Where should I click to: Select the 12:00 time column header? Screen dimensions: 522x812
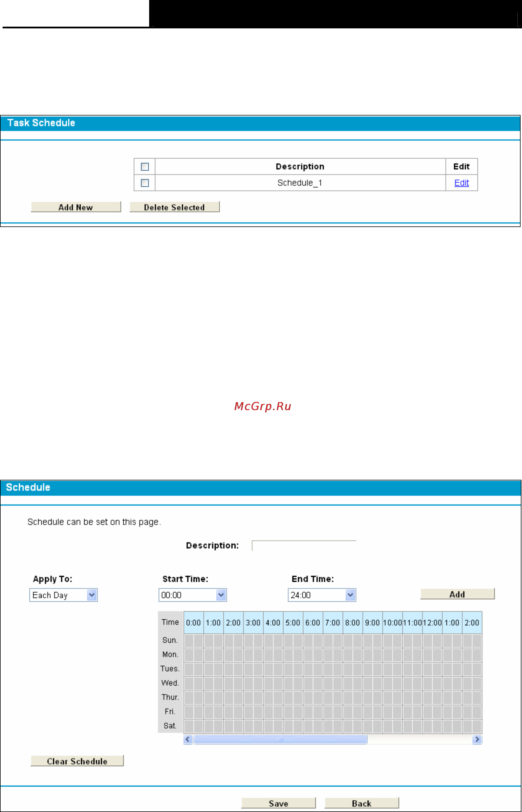click(x=432, y=623)
